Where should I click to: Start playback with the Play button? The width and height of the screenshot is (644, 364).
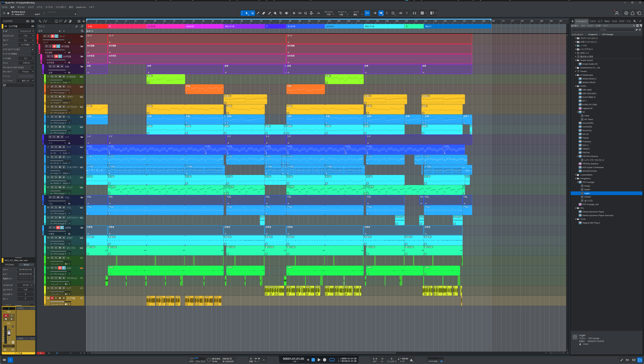(x=319, y=360)
